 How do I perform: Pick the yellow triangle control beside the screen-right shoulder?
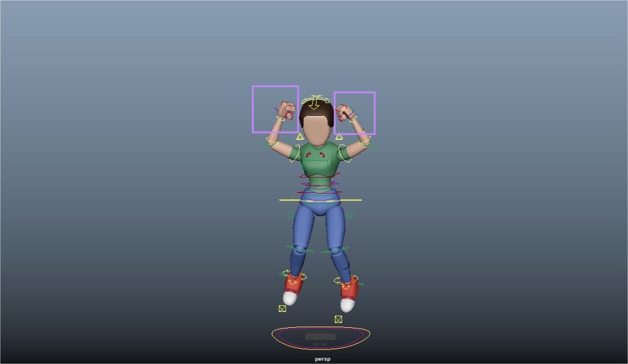tap(339, 137)
